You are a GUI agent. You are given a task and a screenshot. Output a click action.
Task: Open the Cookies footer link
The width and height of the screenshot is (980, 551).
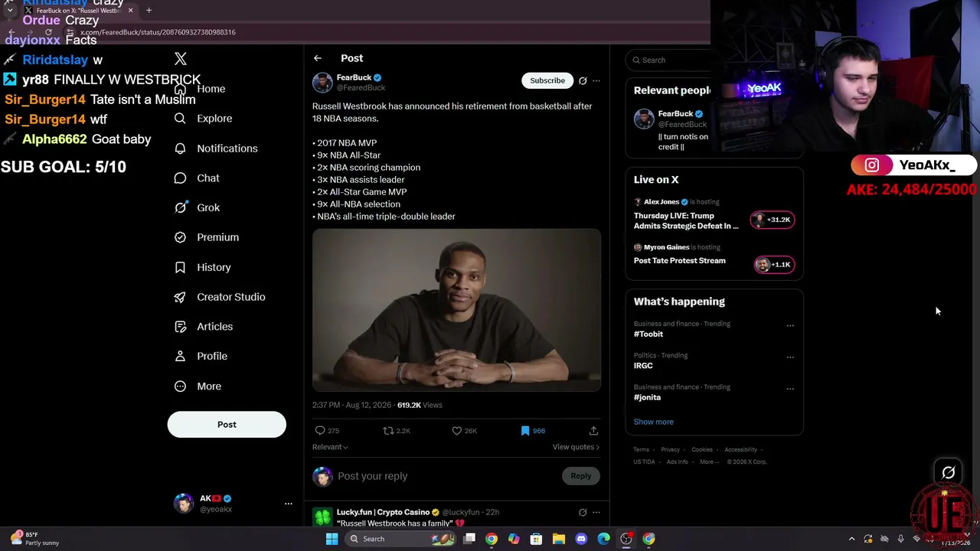(x=702, y=450)
